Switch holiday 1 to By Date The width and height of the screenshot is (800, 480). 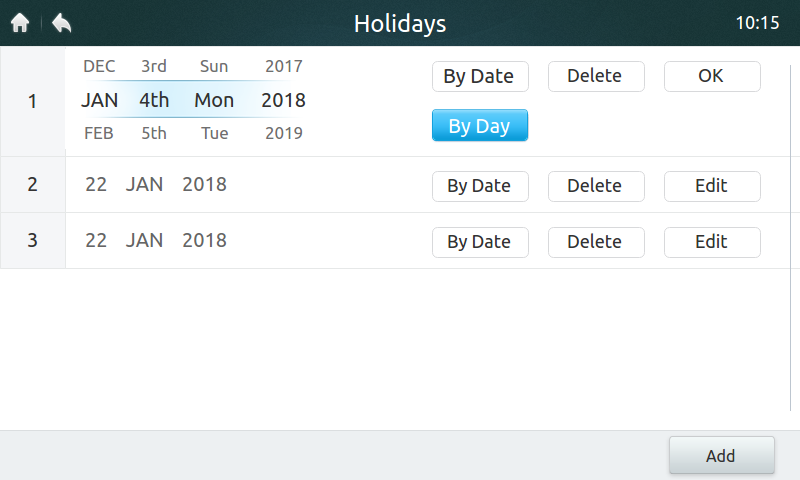[479, 76]
